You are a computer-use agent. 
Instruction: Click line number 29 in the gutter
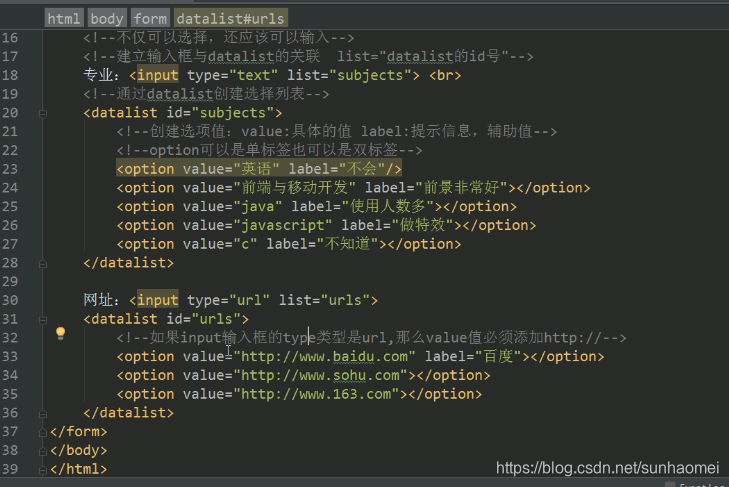tap(10, 281)
